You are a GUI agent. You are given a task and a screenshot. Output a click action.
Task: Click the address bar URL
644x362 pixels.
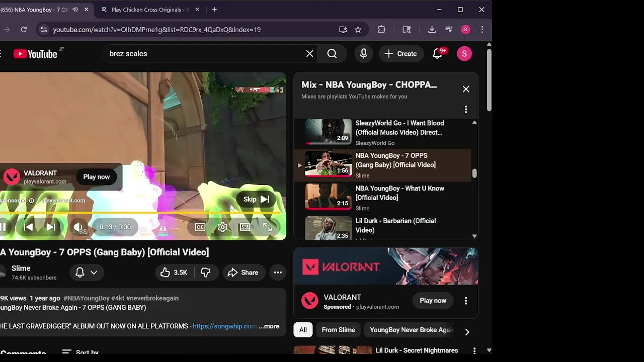pyautogui.click(x=156, y=30)
